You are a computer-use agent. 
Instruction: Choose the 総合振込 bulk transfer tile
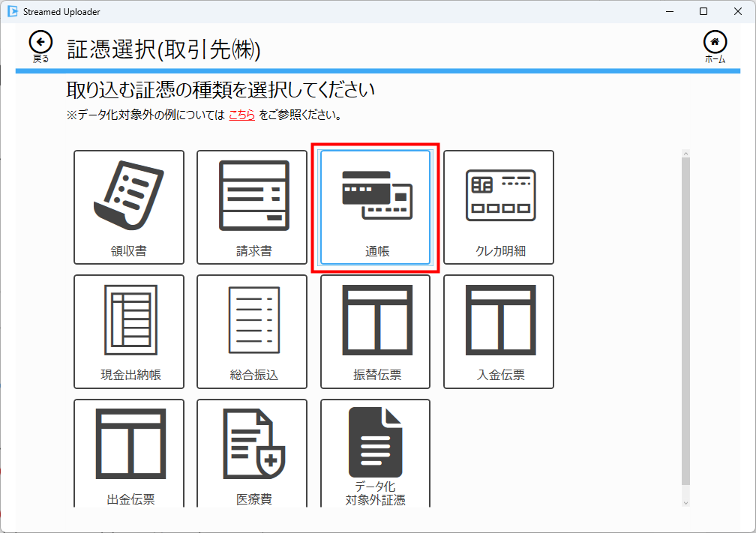pos(252,331)
